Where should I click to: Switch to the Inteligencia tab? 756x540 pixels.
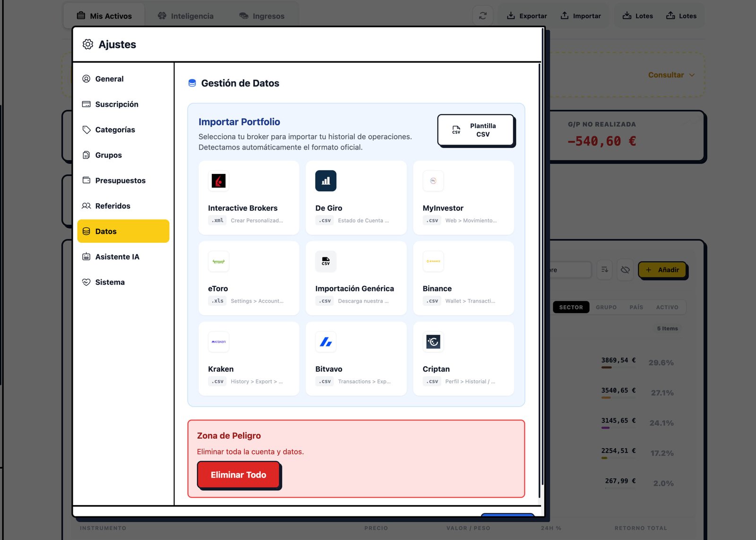(186, 16)
